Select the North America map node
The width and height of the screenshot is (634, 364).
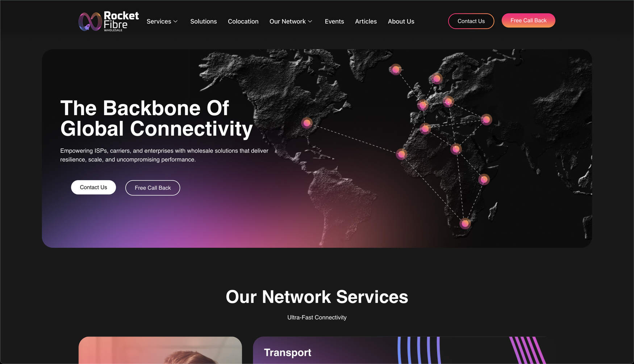(x=307, y=123)
